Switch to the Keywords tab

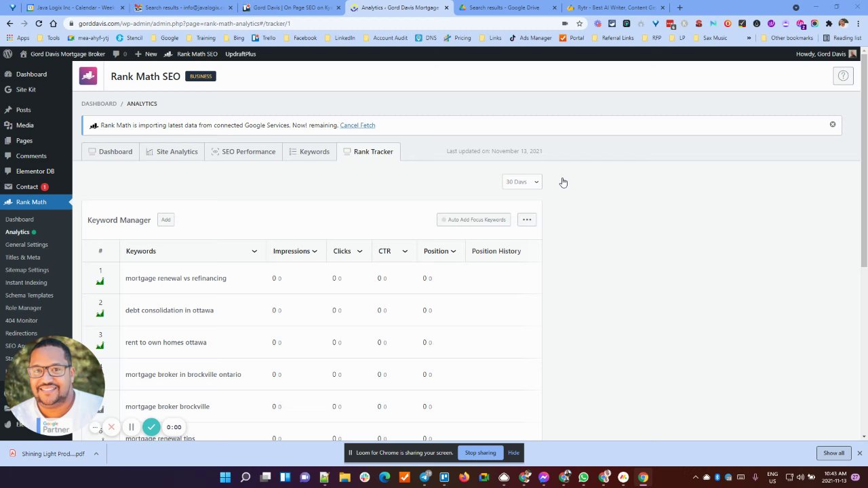click(309, 151)
